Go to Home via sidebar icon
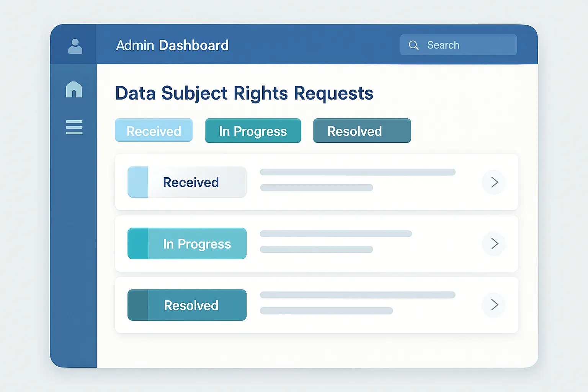Image resolution: width=588 pixels, height=392 pixels. click(x=74, y=89)
